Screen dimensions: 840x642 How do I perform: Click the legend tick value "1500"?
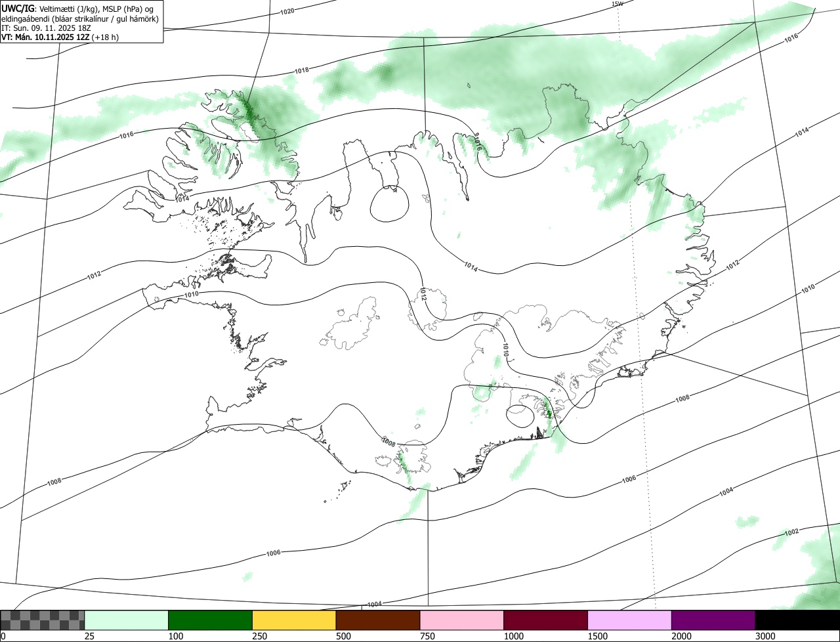[597, 637]
